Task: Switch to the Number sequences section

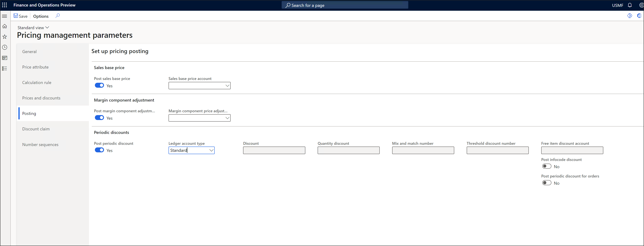Action: (40, 145)
